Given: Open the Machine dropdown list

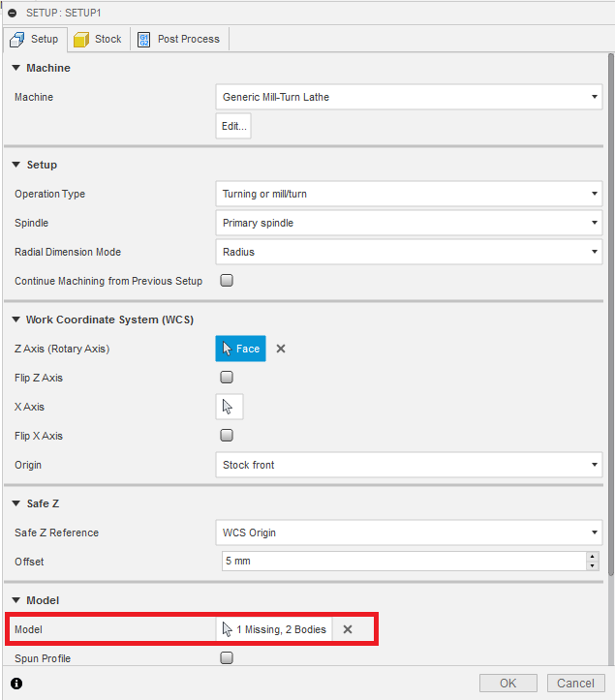Looking at the screenshot, I should click(x=408, y=97).
